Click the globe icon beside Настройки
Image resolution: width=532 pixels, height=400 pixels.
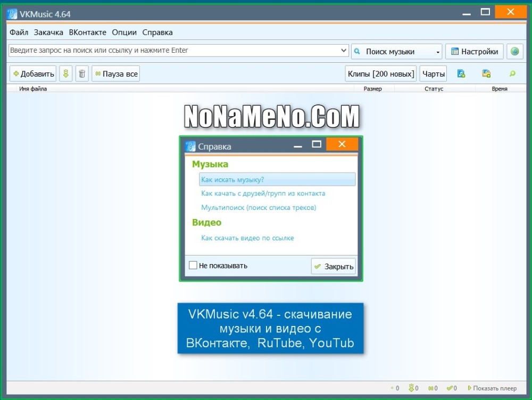(514, 52)
